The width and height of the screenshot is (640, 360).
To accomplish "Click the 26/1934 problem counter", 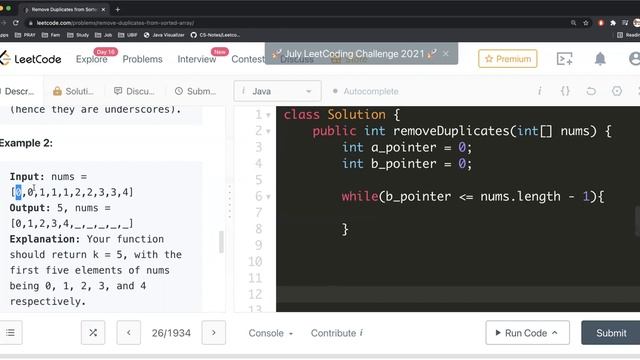I will click(x=171, y=333).
